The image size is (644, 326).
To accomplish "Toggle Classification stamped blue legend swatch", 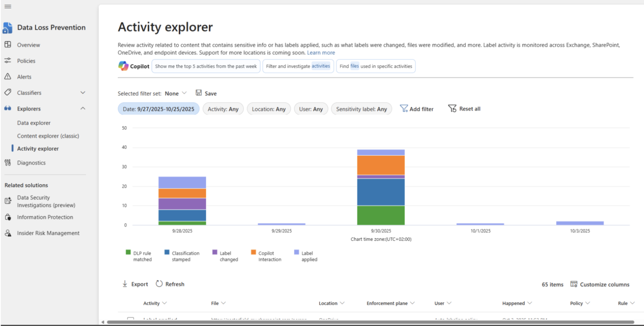I will 167,252.
